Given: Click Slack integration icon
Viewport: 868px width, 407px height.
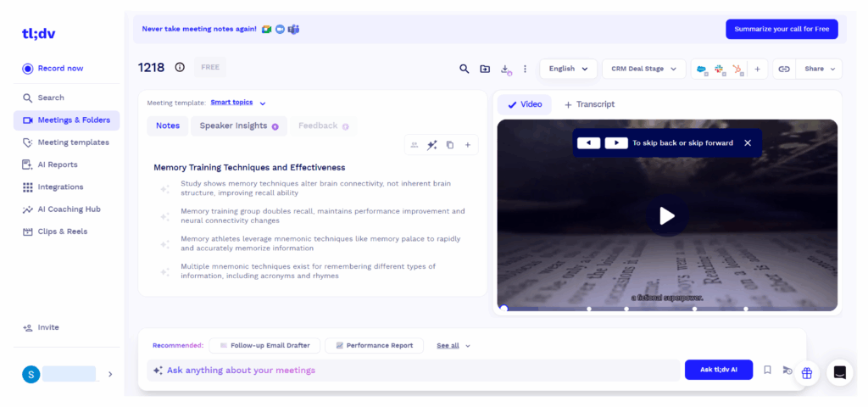Looking at the screenshot, I should (x=720, y=70).
